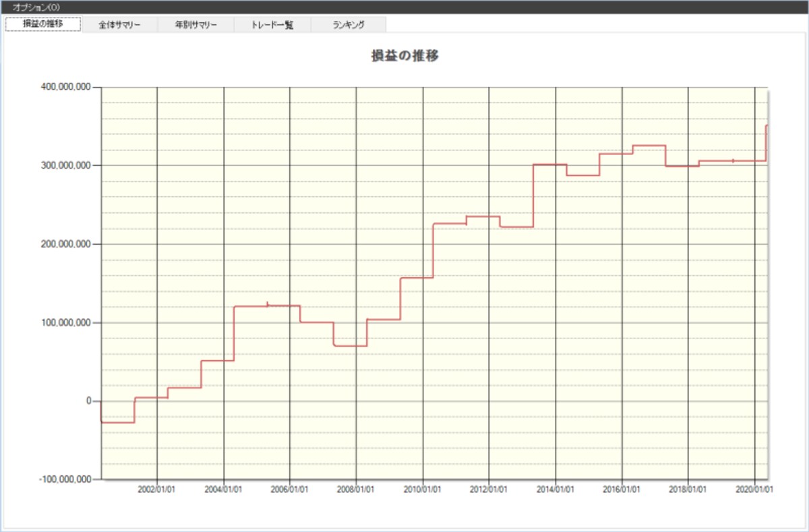Go to the トレード一覧 tab
This screenshot has height=532, width=809.
point(272,24)
